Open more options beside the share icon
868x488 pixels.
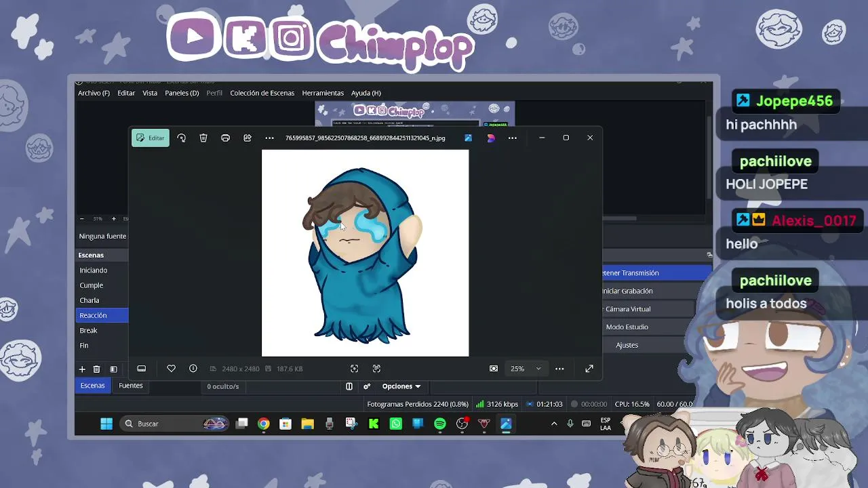pyautogui.click(x=269, y=138)
